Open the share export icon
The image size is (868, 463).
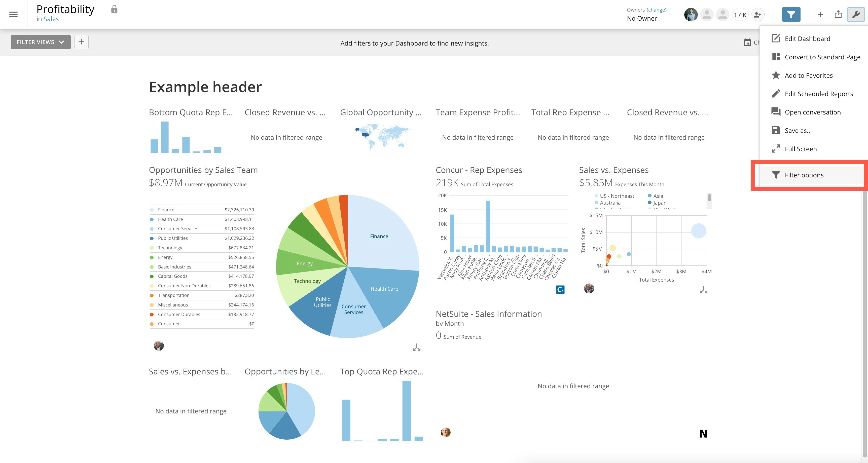coord(838,15)
